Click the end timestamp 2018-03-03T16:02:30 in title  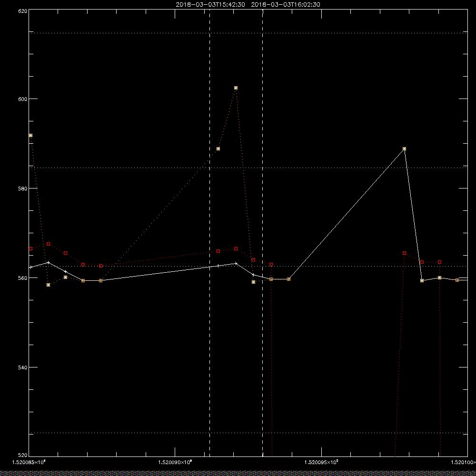pos(286,5)
